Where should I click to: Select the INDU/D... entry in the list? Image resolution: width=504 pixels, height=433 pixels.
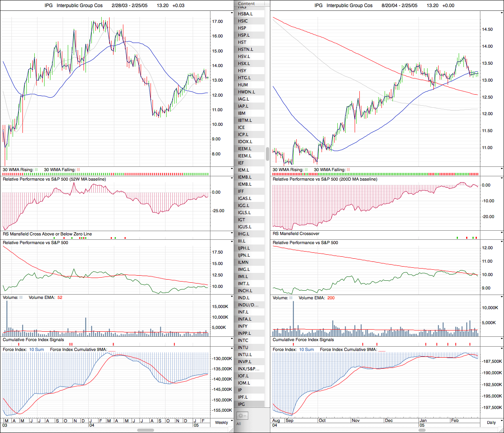248,305
